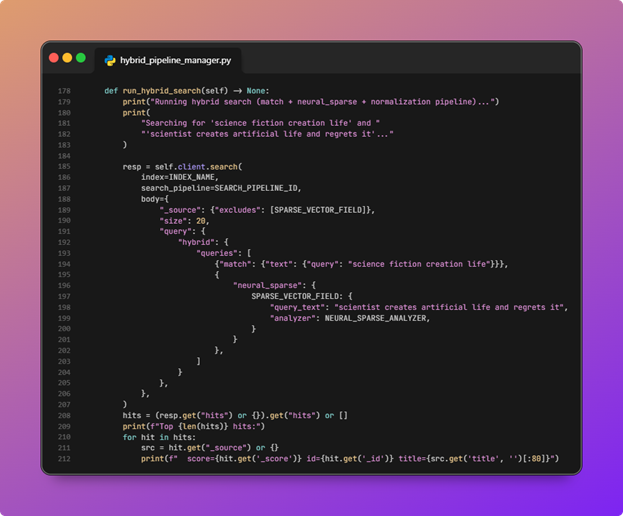Screen dimensions: 623x516
Task: Click 'score={hit.get('_score')}' on line 212
Action: click(x=244, y=459)
